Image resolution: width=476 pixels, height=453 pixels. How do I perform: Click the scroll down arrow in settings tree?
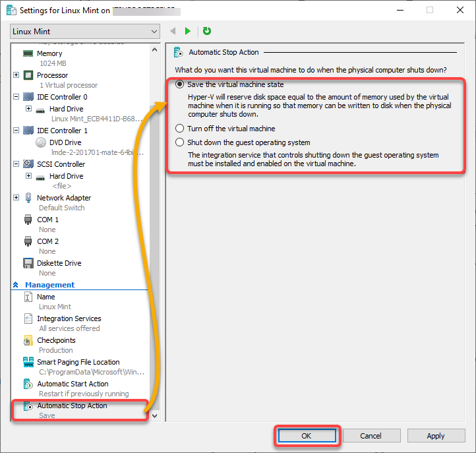pos(154,415)
